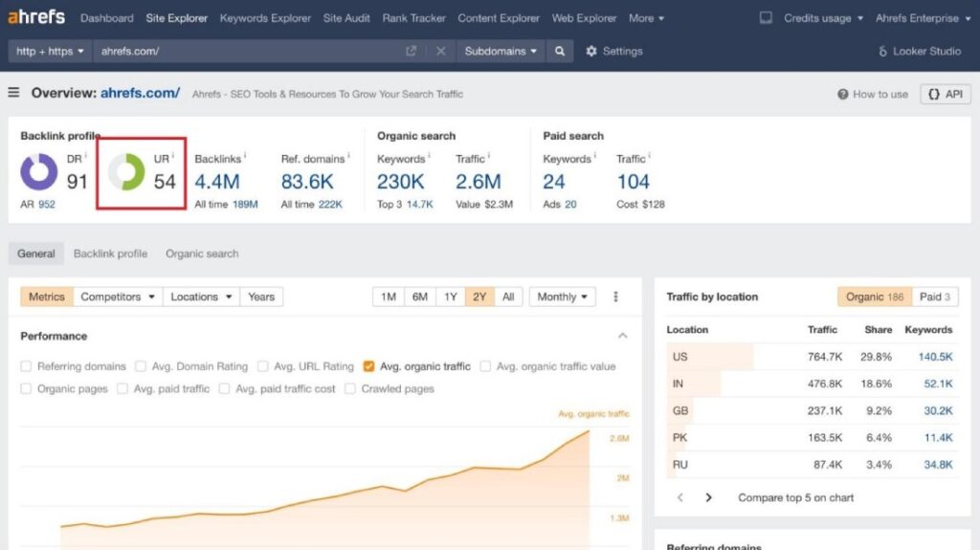Click the search magnifier button
The image size is (980, 550).
click(560, 52)
